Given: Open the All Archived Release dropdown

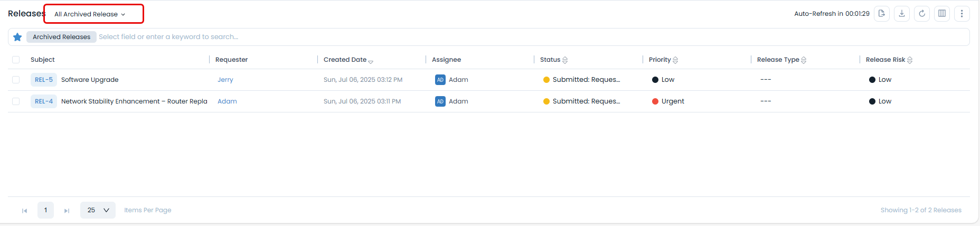Looking at the screenshot, I should (90, 14).
